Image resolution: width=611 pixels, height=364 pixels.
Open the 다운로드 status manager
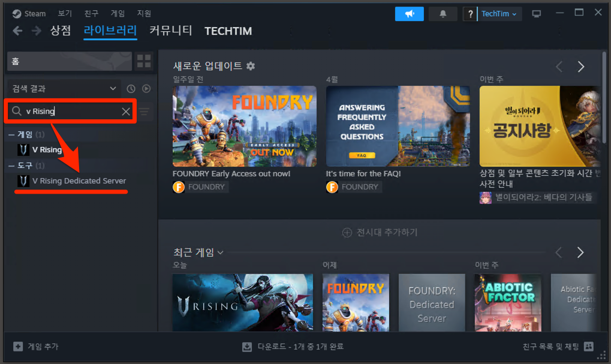(293, 347)
